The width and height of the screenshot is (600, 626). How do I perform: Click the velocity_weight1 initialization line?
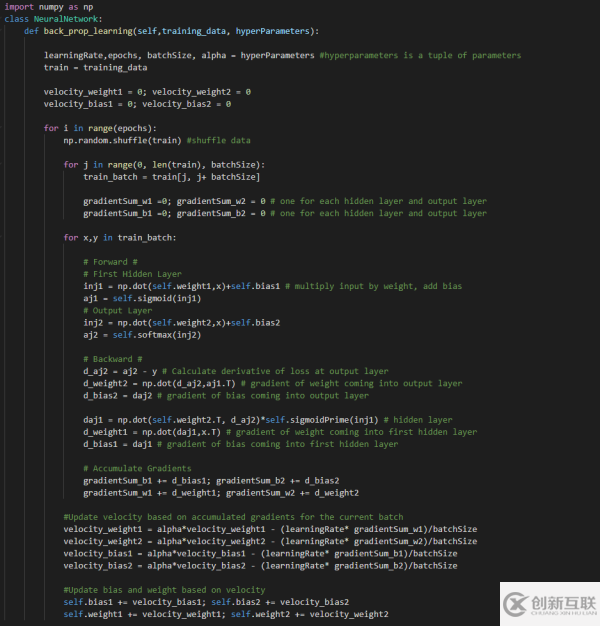[147, 92]
